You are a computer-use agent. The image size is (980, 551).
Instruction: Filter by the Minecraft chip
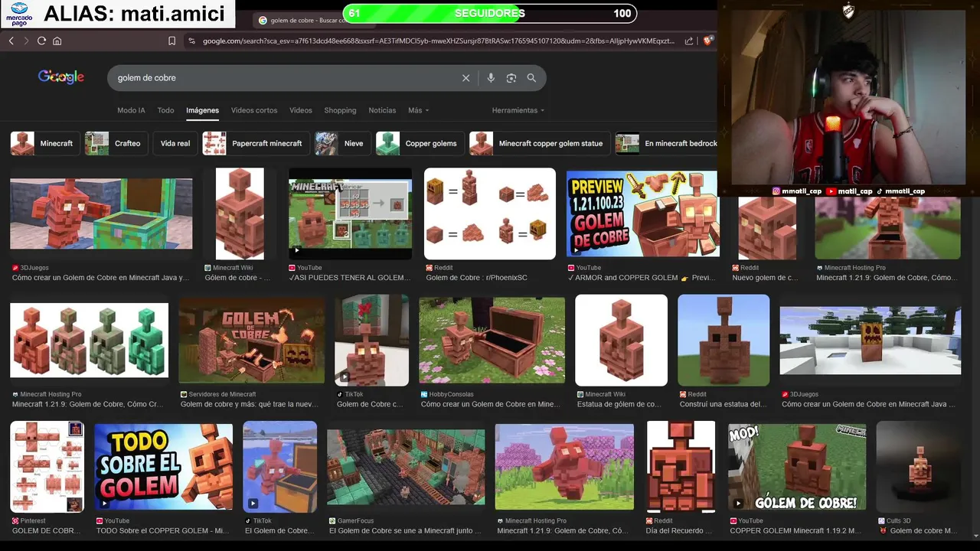(45, 143)
